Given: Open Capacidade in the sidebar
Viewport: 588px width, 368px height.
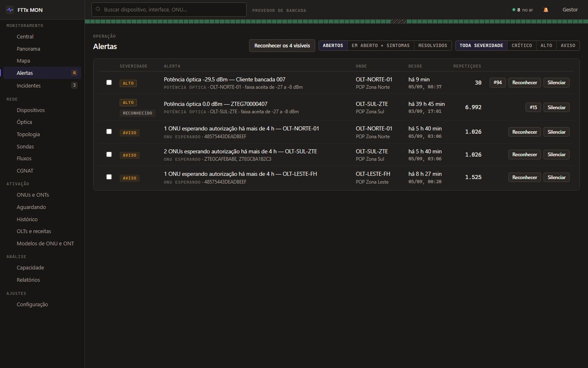Looking at the screenshot, I should (42, 268).
